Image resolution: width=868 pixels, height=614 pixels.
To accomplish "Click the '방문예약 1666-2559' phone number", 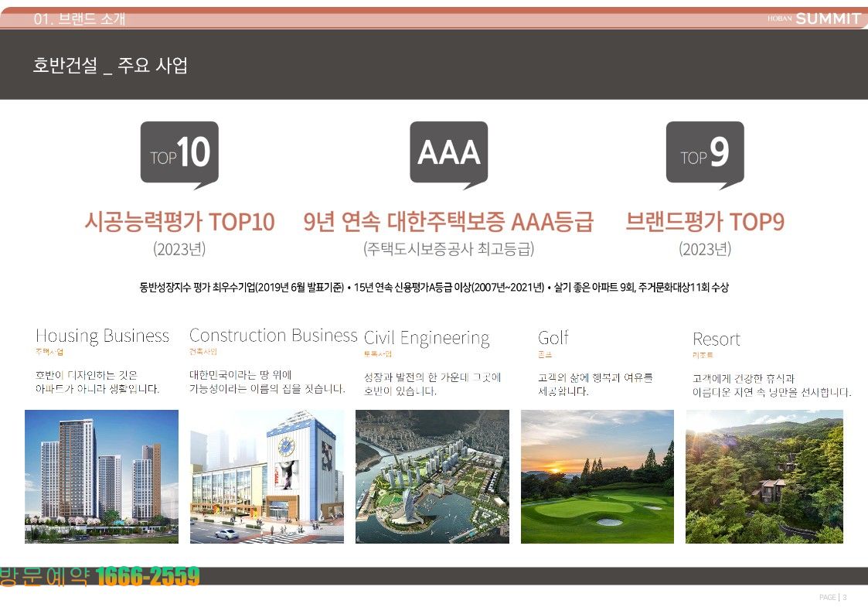I will [100, 576].
